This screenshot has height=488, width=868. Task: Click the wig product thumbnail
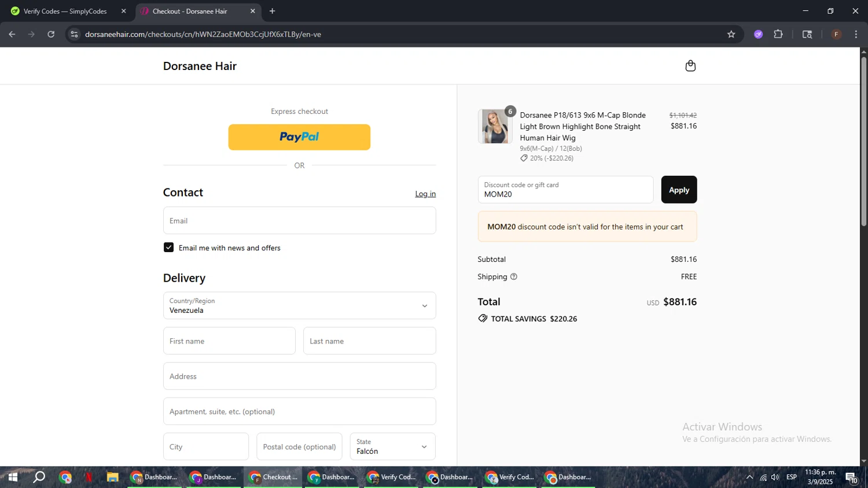click(x=495, y=126)
